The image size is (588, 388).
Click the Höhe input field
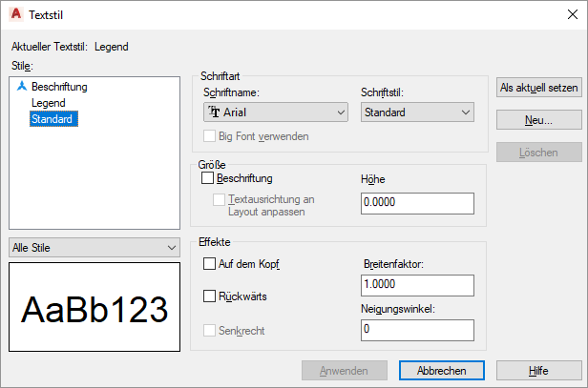(417, 203)
